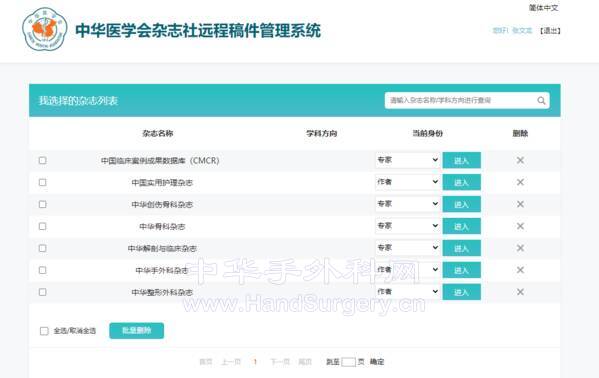
Task: Delete 中华创伤骨科杂志 row with X icon
Action: (x=520, y=204)
